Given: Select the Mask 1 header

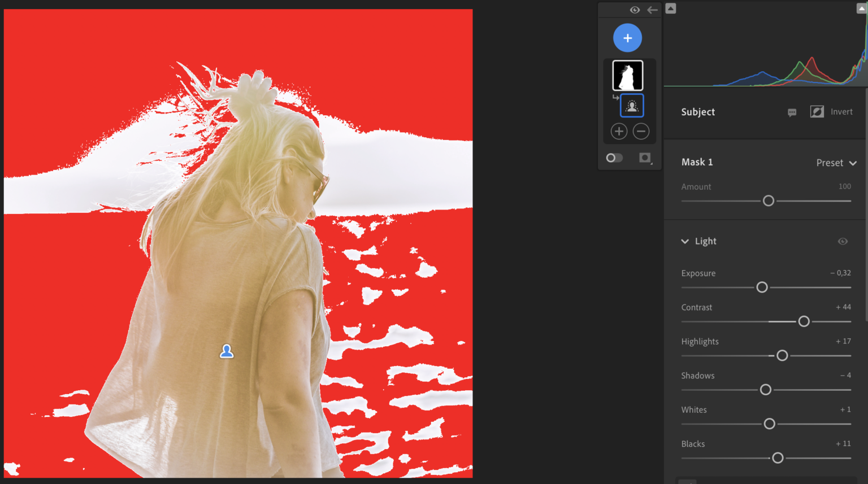Looking at the screenshot, I should tap(697, 162).
